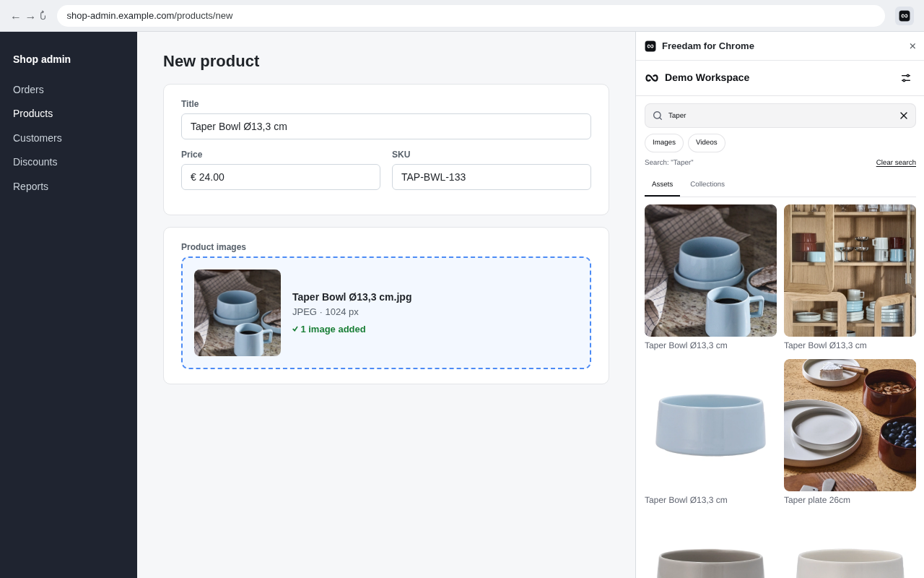Open Customers in the sidebar
The width and height of the screenshot is (924, 578).
point(38,138)
